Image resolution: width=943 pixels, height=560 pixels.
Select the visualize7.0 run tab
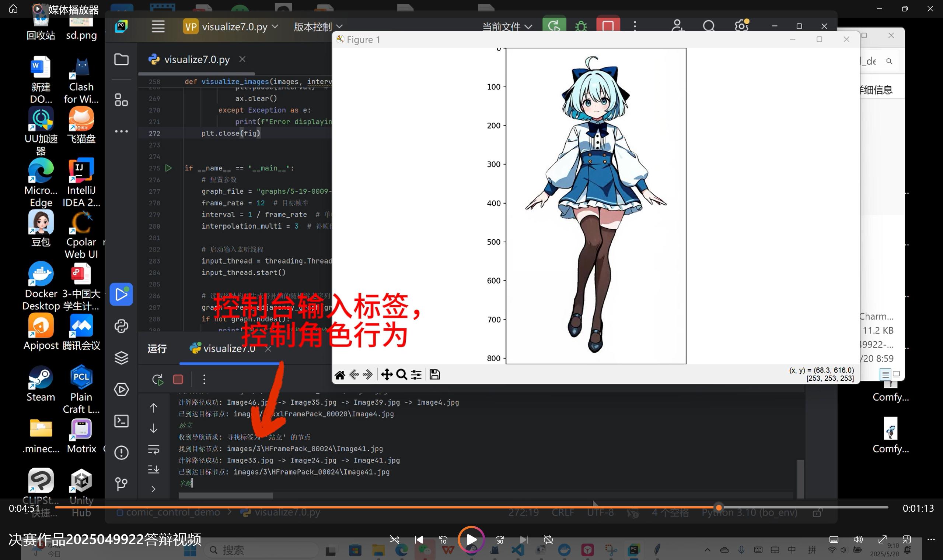tap(229, 349)
